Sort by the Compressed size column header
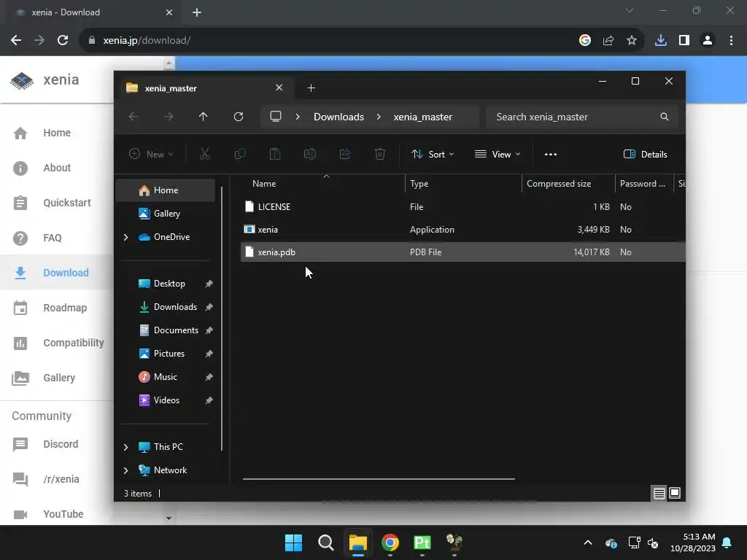747x560 pixels. [568, 184]
